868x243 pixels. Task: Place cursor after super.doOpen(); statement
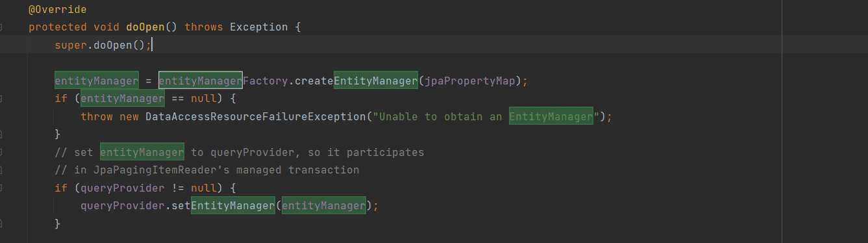(151, 45)
